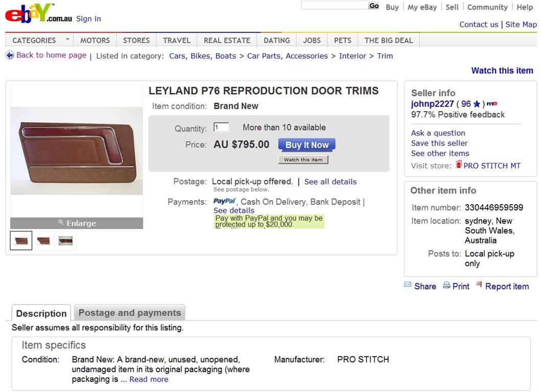Open See all details for postage

[330, 182]
